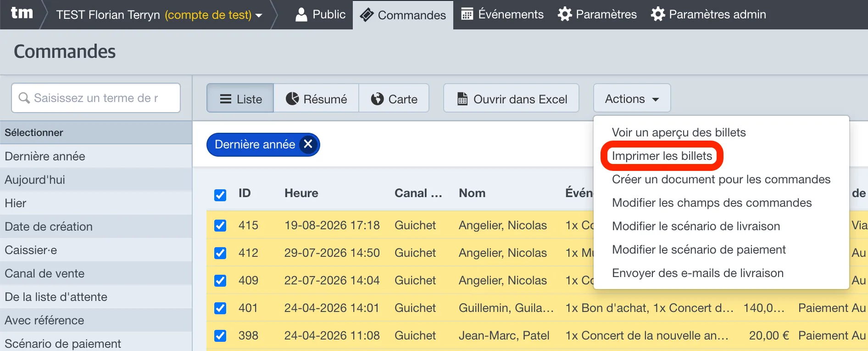Choose Créer un document pour les commandes
868x351 pixels.
click(x=721, y=179)
